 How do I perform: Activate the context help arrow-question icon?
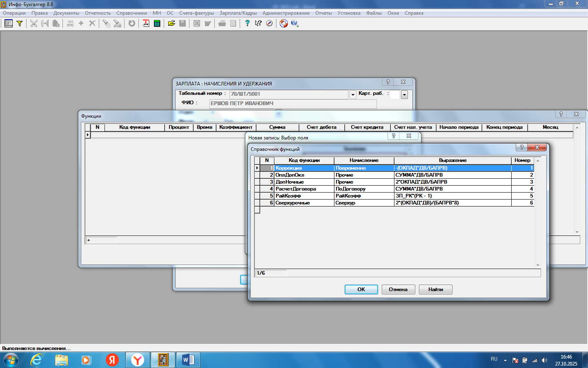click(258, 23)
